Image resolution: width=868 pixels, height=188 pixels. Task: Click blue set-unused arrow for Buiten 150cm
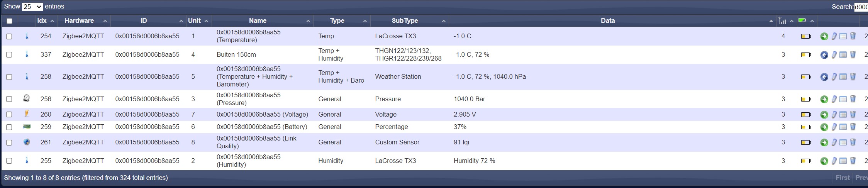tap(824, 55)
